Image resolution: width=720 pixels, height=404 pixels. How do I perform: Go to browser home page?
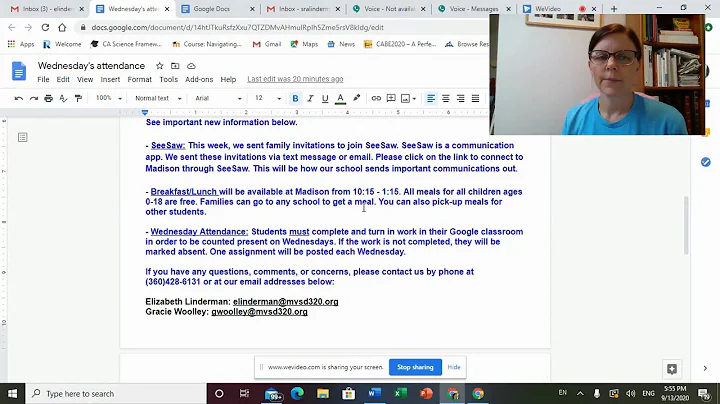tap(62, 28)
